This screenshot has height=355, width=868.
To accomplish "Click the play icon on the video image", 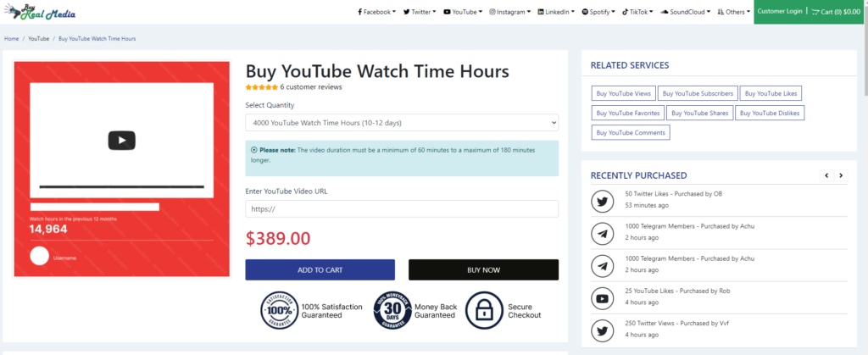I will pyautogui.click(x=122, y=141).
